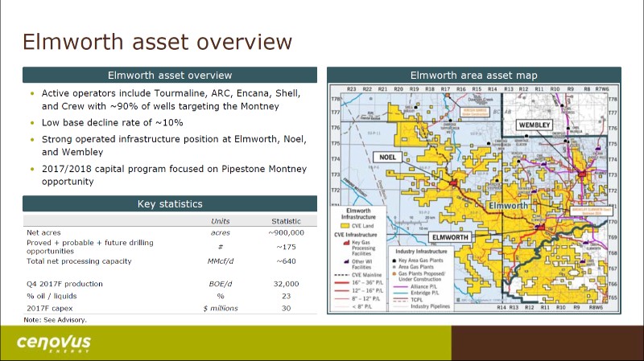The width and height of the screenshot is (644, 361).
Task: Select the ELMWORTH callout box on map
Action: [450, 237]
